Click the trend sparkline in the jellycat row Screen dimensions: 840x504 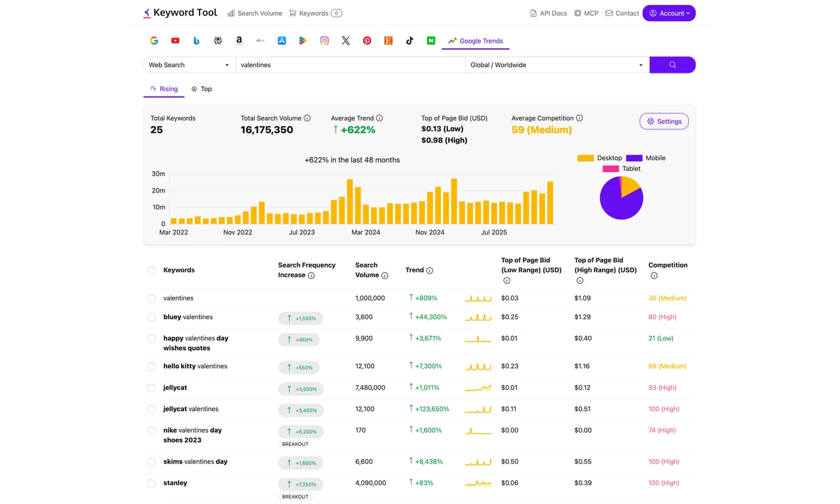coord(478,388)
